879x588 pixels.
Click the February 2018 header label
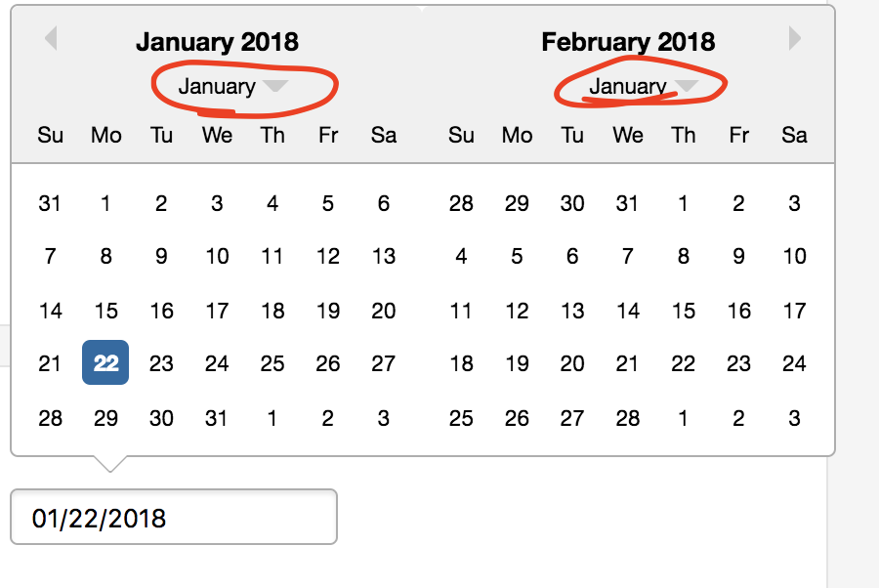[628, 42]
